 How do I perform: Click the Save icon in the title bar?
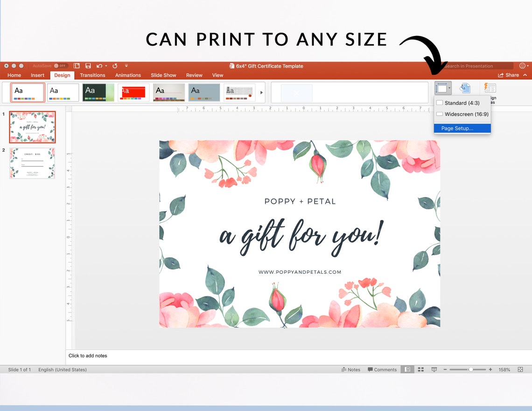[x=88, y=66]
